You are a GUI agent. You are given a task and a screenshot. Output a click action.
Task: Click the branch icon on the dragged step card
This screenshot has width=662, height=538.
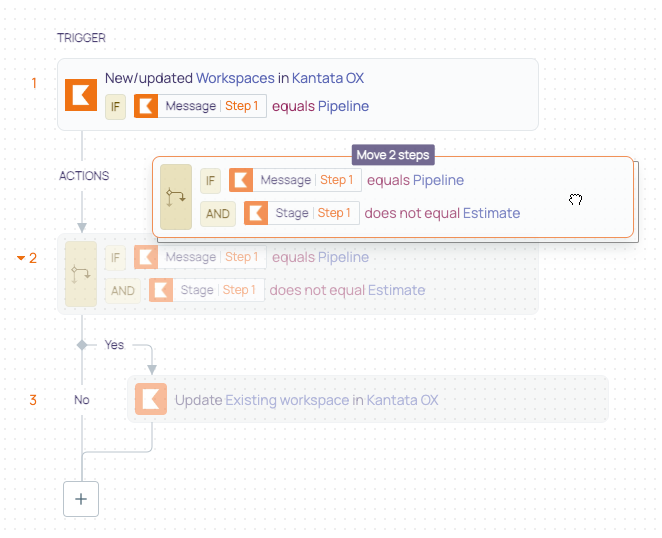(176, 197)
